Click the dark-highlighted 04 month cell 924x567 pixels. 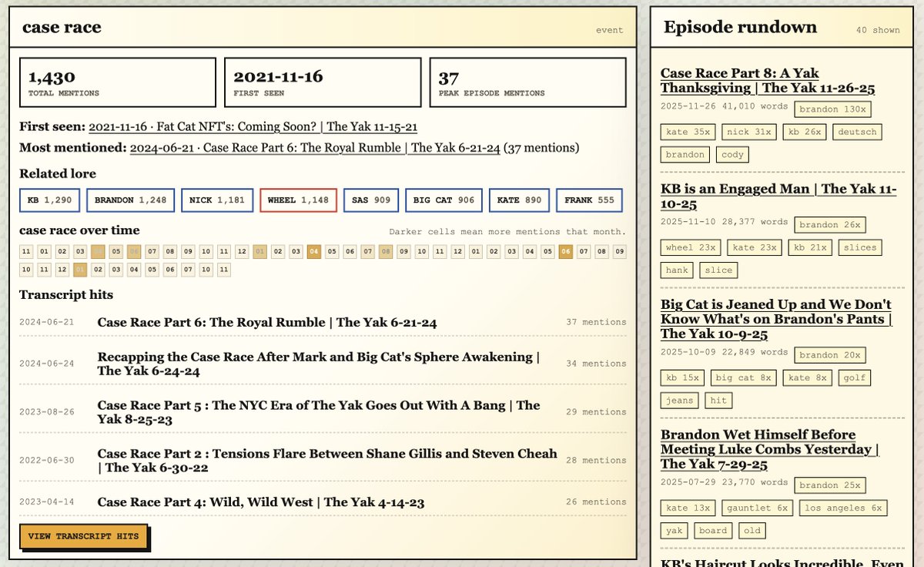[x=313, y=251]
